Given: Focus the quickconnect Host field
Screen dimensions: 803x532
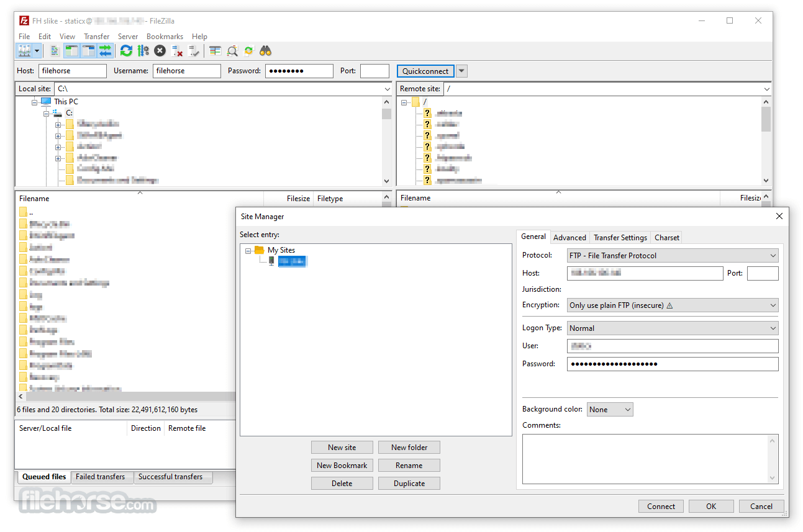Looking at the screenshot, I should [73, 71].
